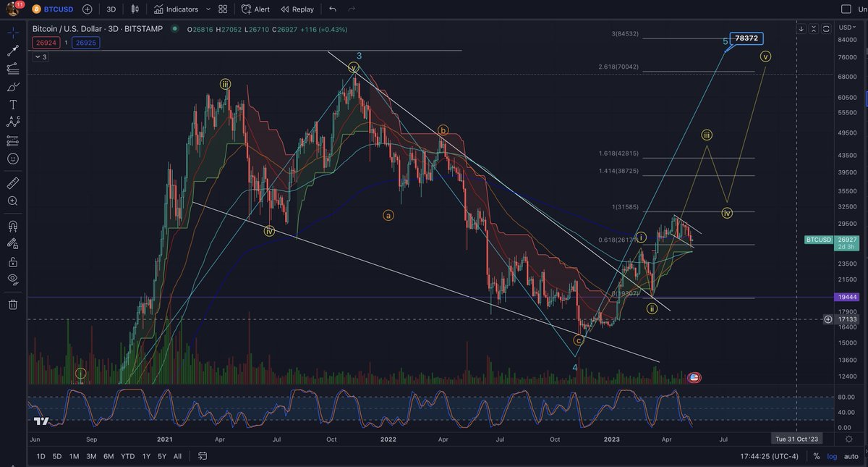Select the 5D time range

pos(57,456)
